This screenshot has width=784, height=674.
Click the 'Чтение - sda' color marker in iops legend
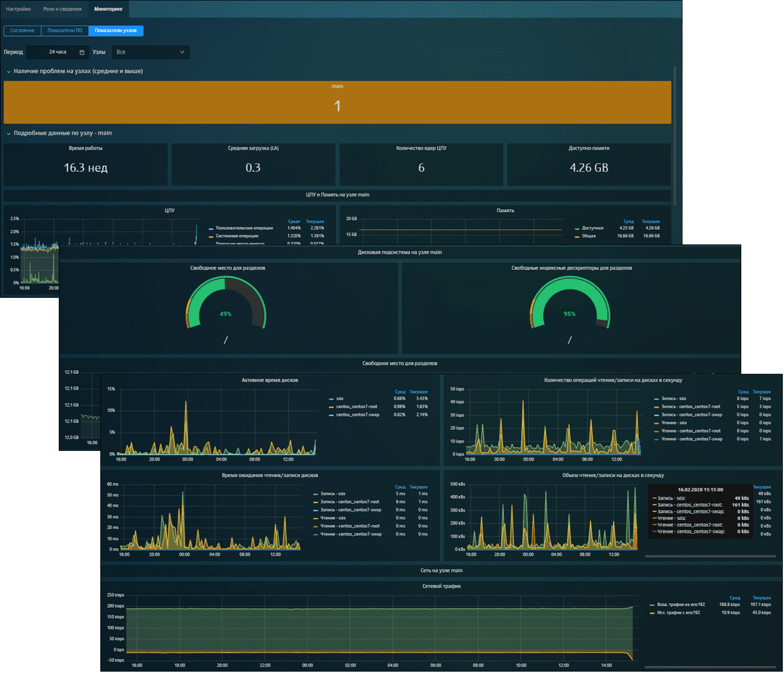coord(656,423)
